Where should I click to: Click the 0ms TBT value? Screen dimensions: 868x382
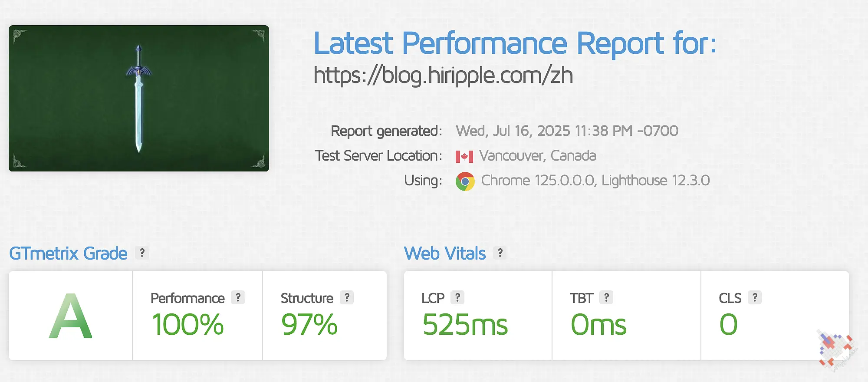pyautogui.click(x=598, y=325)
